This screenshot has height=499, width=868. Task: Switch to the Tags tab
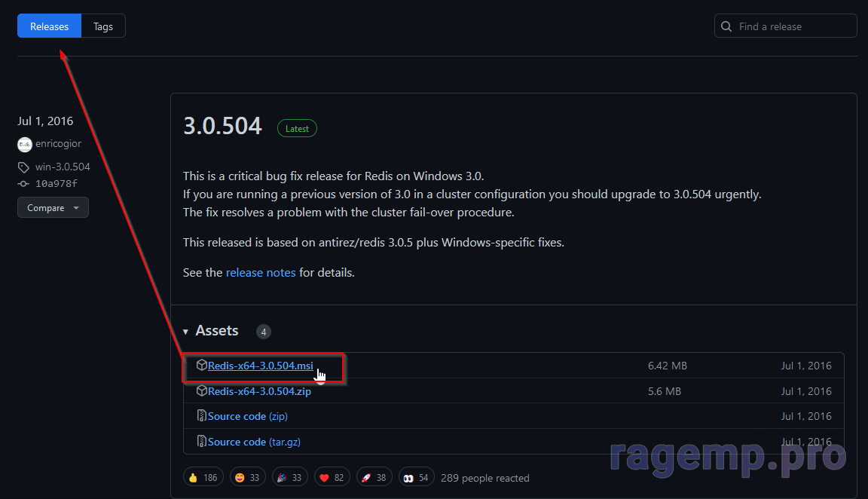pyautogui.click(x=103, y=26)
